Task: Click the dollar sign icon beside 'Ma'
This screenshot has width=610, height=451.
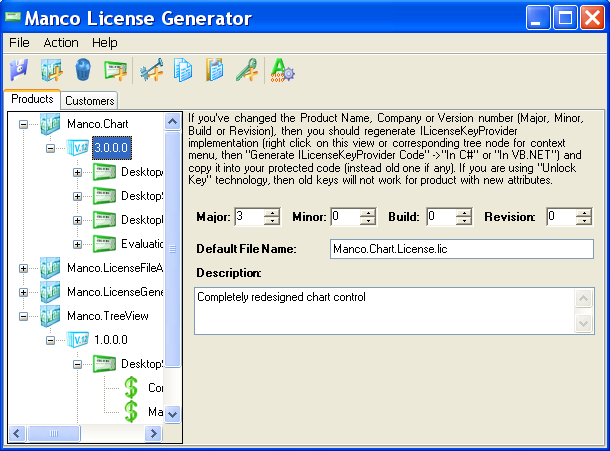Action: tap(131, 411)
